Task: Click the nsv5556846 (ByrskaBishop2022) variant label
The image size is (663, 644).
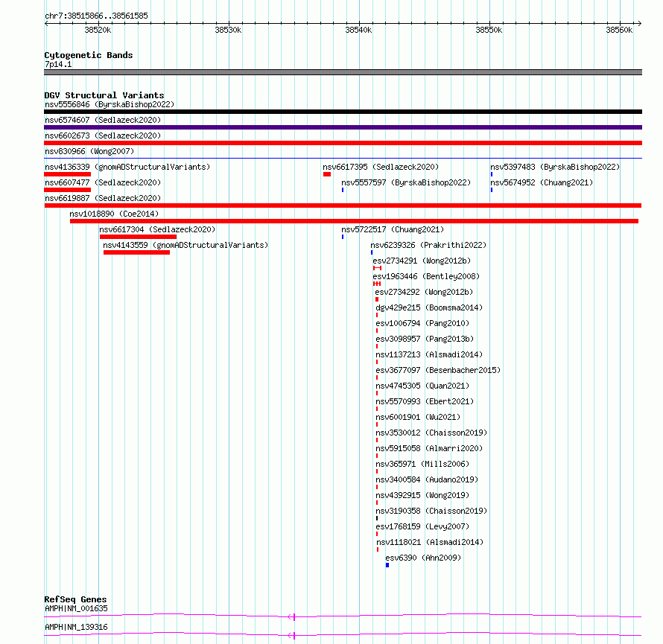Action: coord(110,104)
